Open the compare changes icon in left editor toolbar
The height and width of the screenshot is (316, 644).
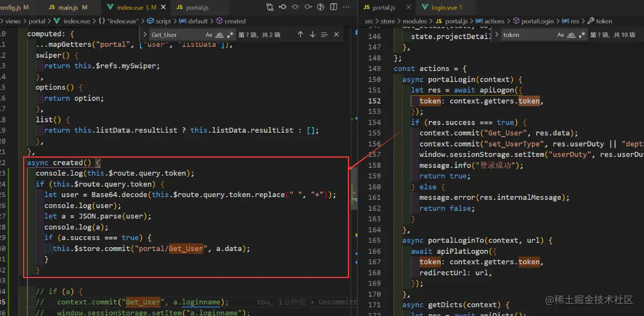pyautogui.click(x=270, y=7)
